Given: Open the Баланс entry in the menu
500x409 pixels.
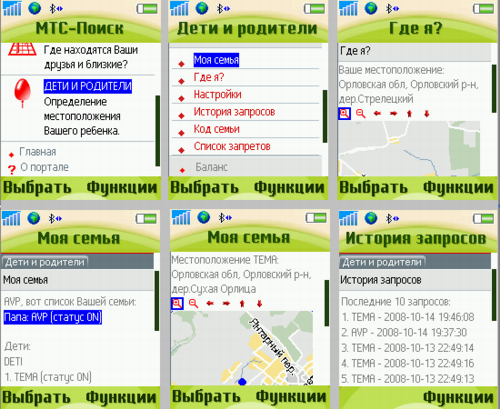Looking at the screenshot, I should 211,167.
